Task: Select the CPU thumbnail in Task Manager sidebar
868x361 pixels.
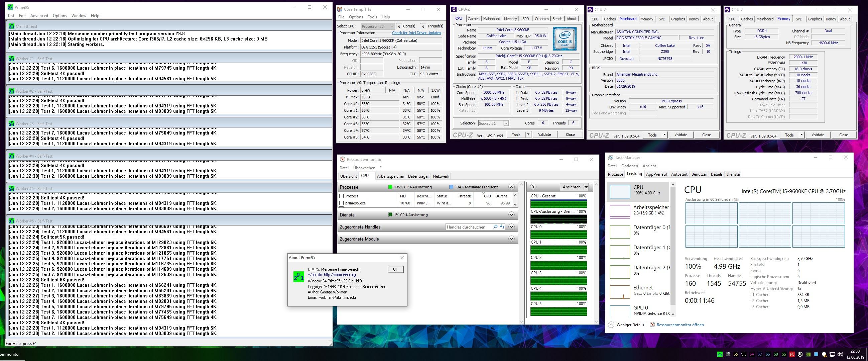Action: coord(620,192)
